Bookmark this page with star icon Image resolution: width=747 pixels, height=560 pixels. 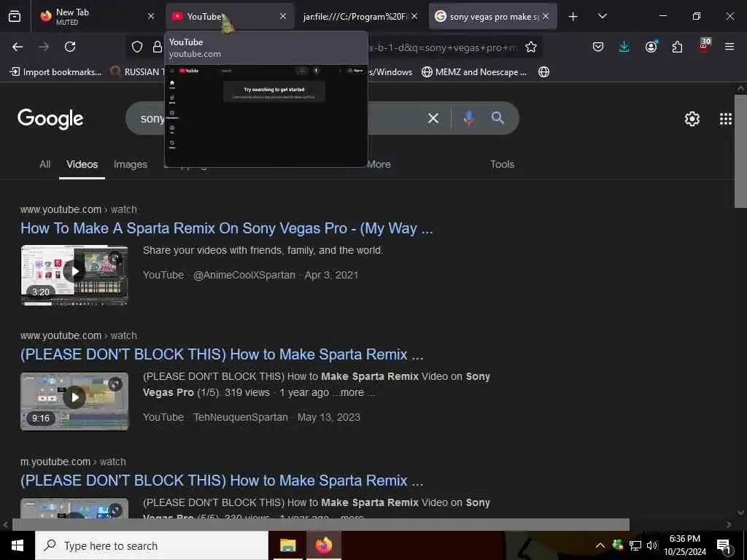click(x=531, y=47)
